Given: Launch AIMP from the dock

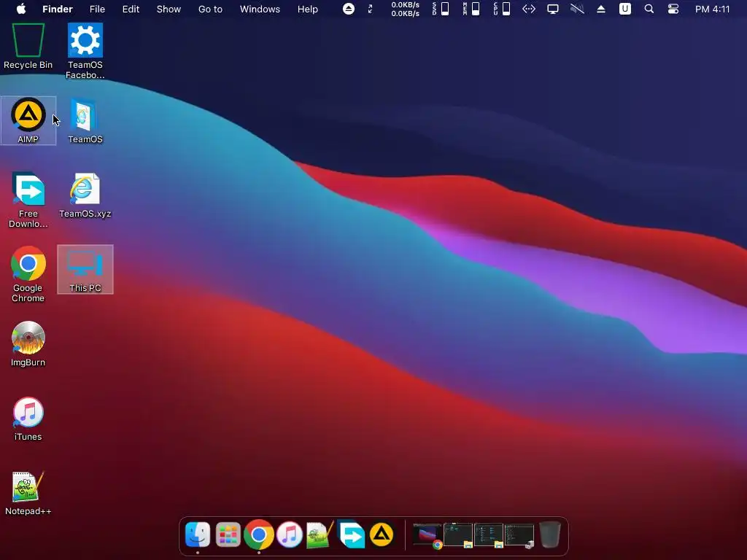Looking at the screenshot, I should coord(381,534).
